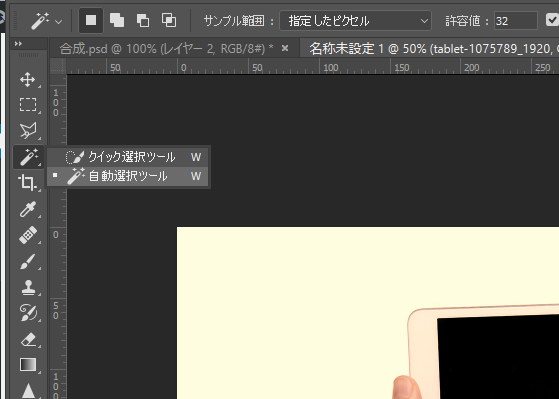Screen dimensions: 559x399
Task: Select the Crop tool
Action: click(x=27, y=183)
